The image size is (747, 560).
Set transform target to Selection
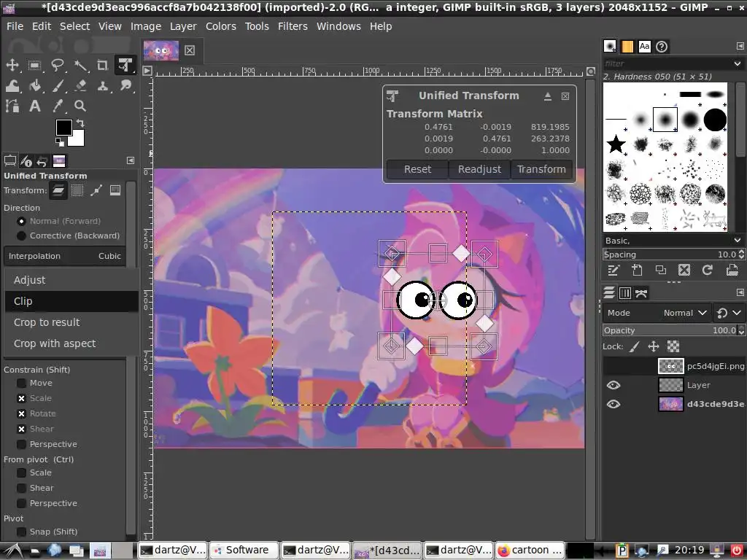click(77, 190)
